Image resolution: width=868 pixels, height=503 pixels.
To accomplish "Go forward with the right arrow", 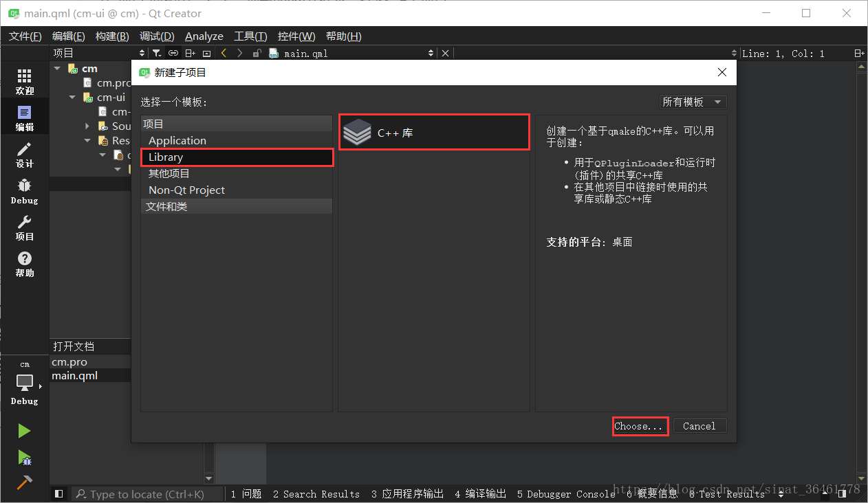I will pyautogui.click(x=239, y=53).
